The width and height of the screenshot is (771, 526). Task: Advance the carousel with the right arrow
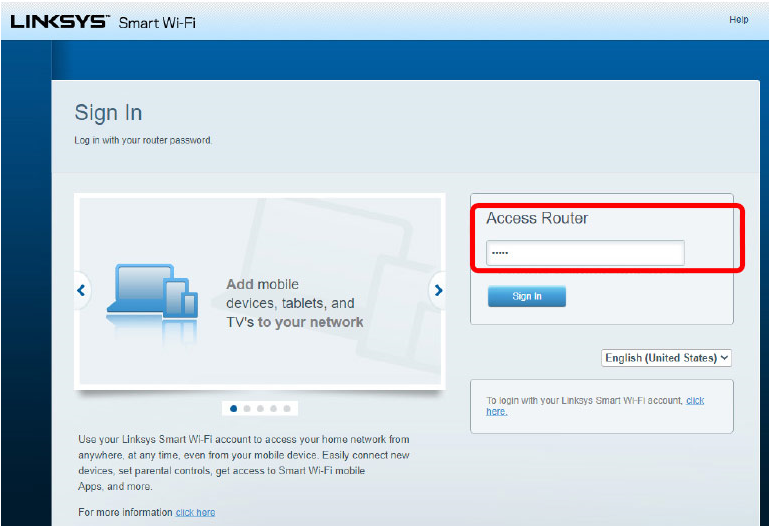click(x=438, y=291)
